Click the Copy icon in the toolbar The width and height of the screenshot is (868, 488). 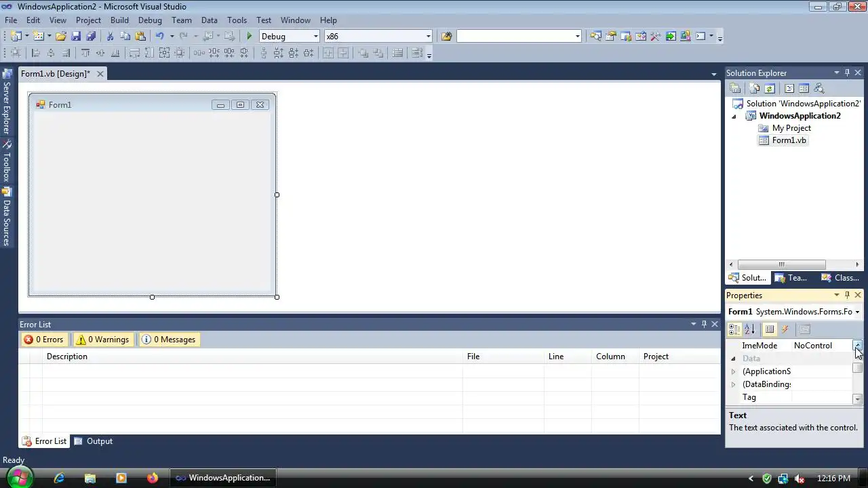[x=125, y=36]
